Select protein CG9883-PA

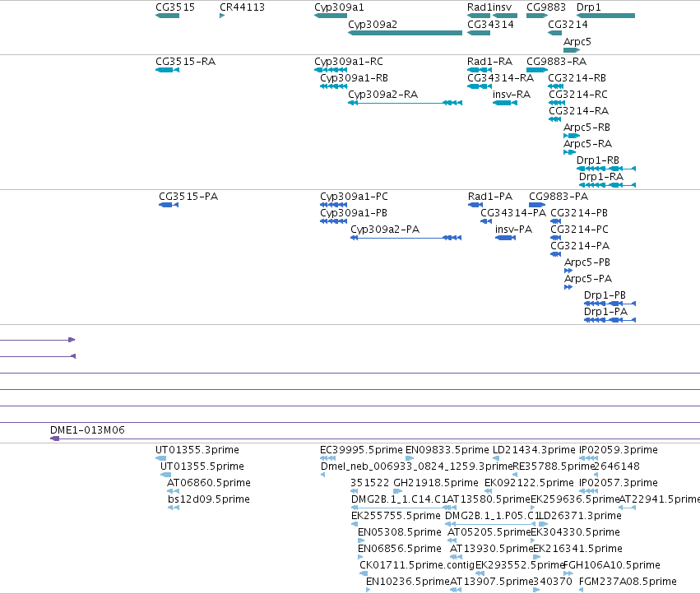pyautogui.click(x=559, y=197)
